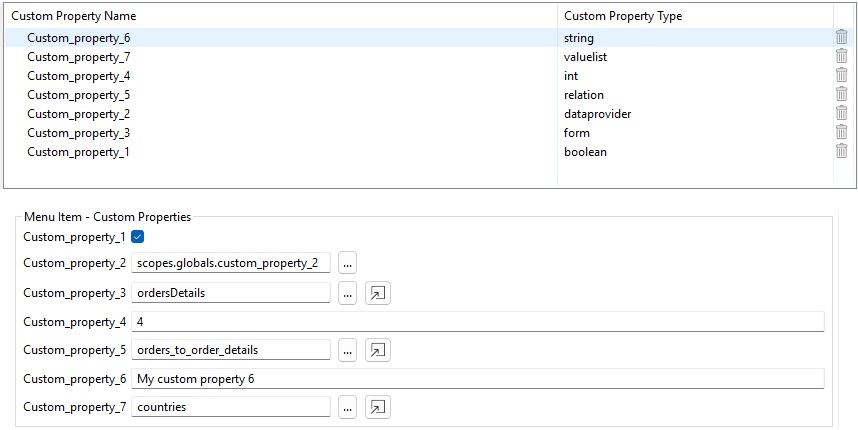
Task: Open form chooser ellipsis beside ordersDetails
Action: (x=347, y=293)
